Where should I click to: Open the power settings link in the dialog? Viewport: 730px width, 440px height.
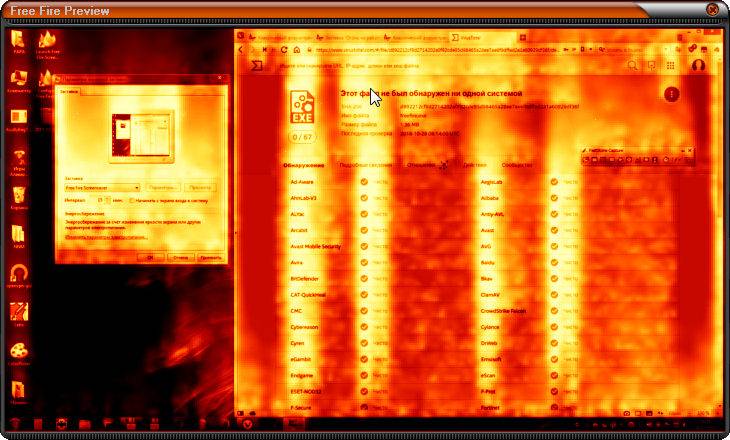coord(106,237)
